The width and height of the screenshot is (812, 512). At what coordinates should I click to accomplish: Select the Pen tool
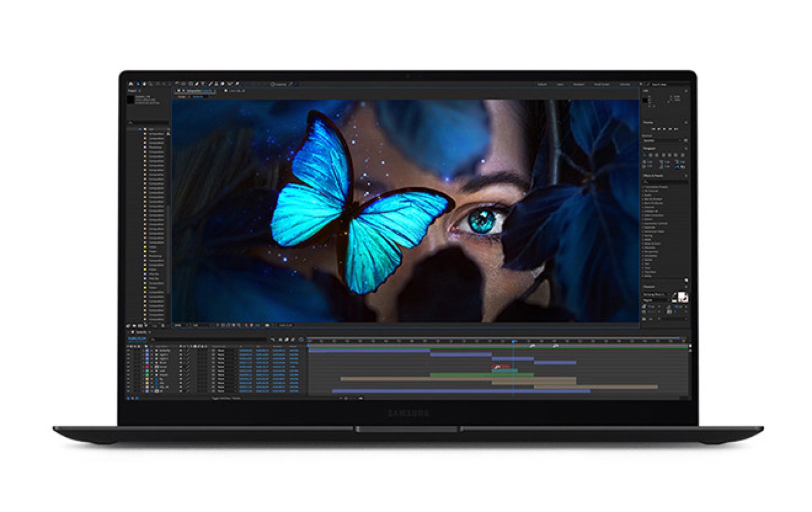[x=197, y=84]
